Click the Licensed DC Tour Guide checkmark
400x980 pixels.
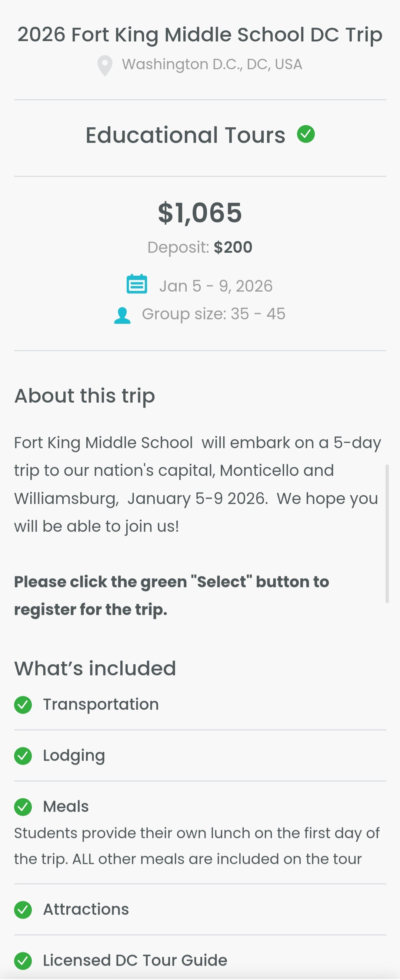23,961
